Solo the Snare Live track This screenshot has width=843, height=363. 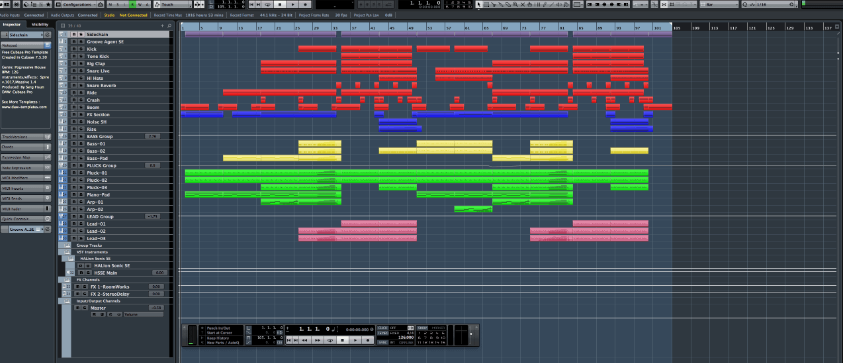[x=81, y=71]
